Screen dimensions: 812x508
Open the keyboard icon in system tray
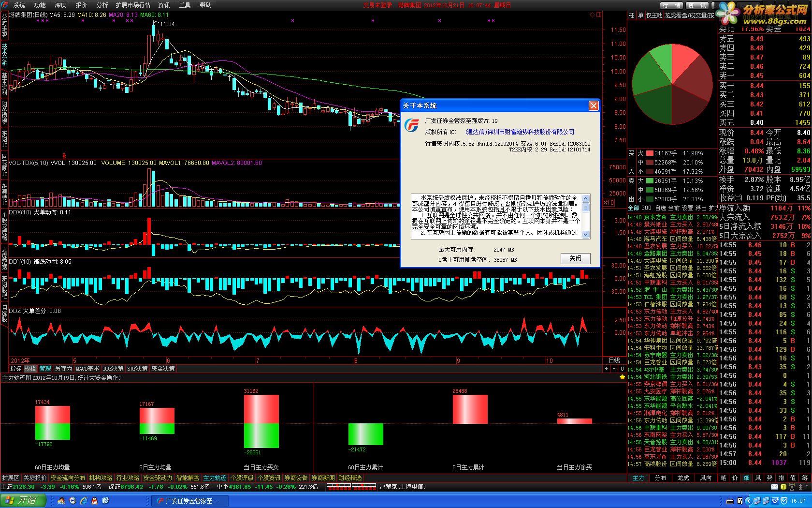point(730,501)
